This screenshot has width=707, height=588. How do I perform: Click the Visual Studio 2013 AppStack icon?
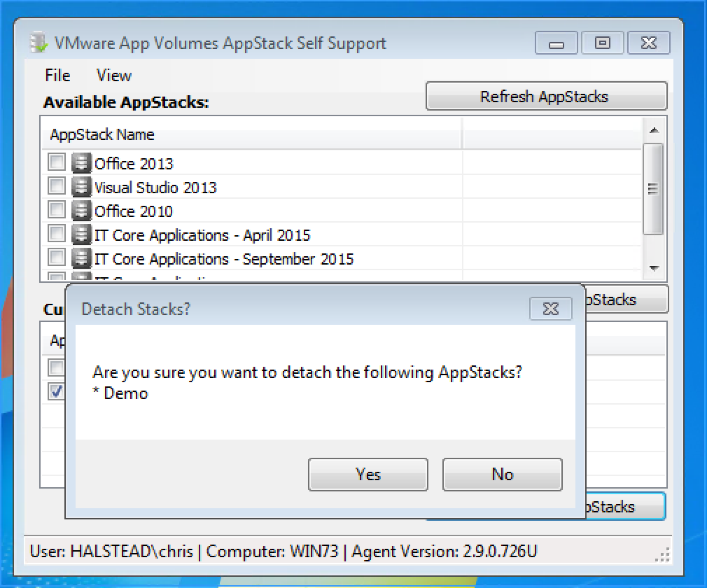point(83,188)
